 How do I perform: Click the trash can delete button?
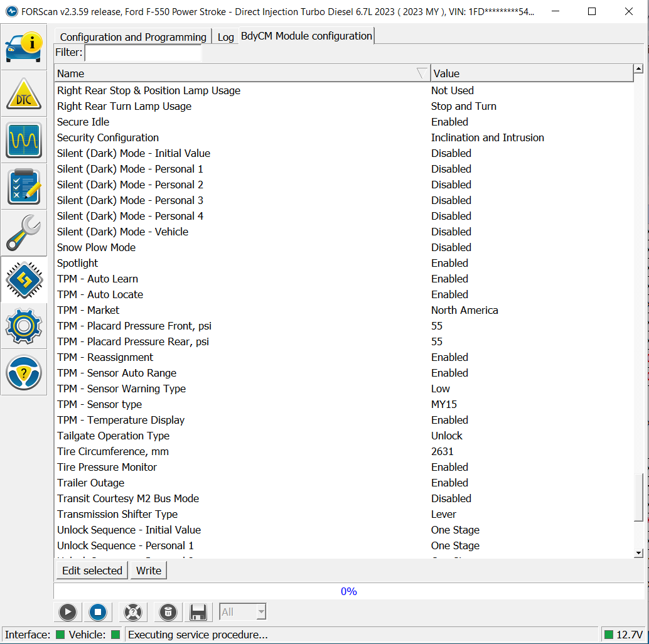click(166, 612)
